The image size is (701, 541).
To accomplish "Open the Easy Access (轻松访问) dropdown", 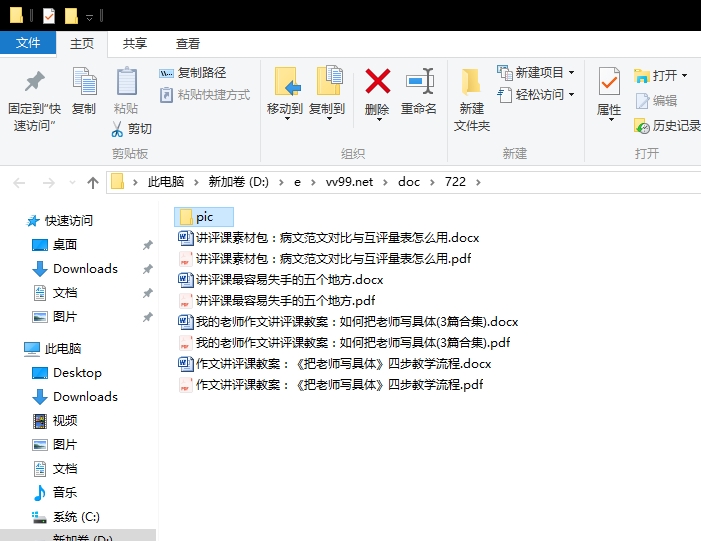I will point(536,95).
